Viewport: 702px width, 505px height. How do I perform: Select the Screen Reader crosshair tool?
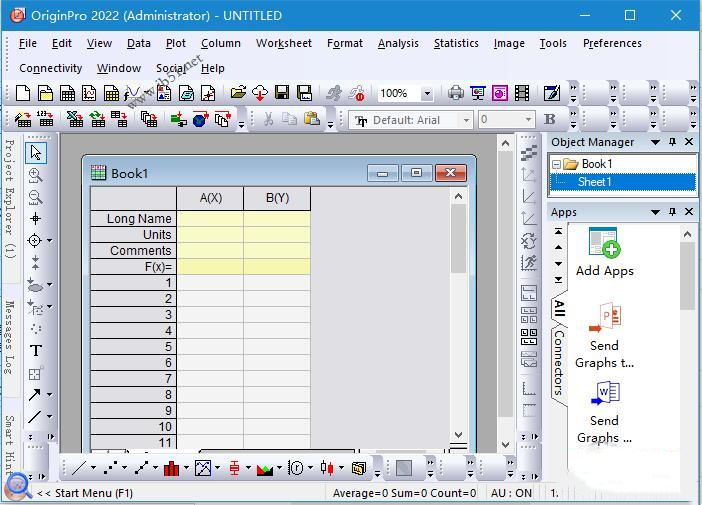pyautogui.click(x=35, y=218)
